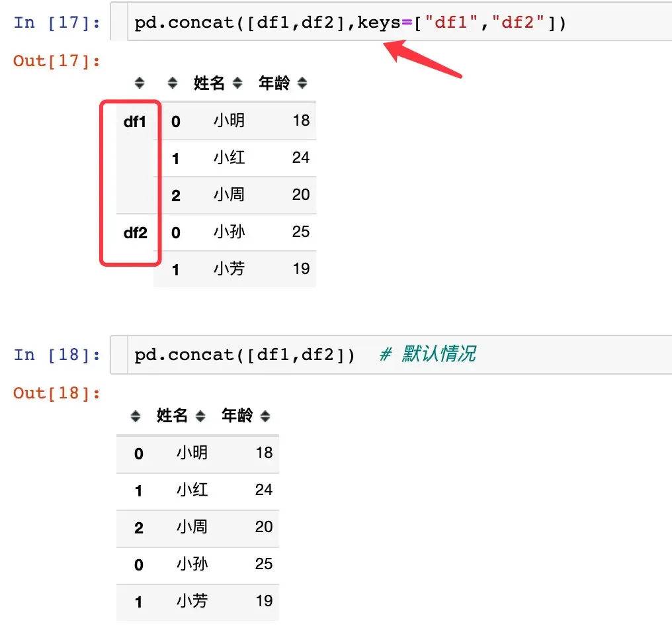This screenshot has height=638, width=672.
Task: Click sort arrows beside 年龄 in Out[18] table
Action: (x=265, y=416)
